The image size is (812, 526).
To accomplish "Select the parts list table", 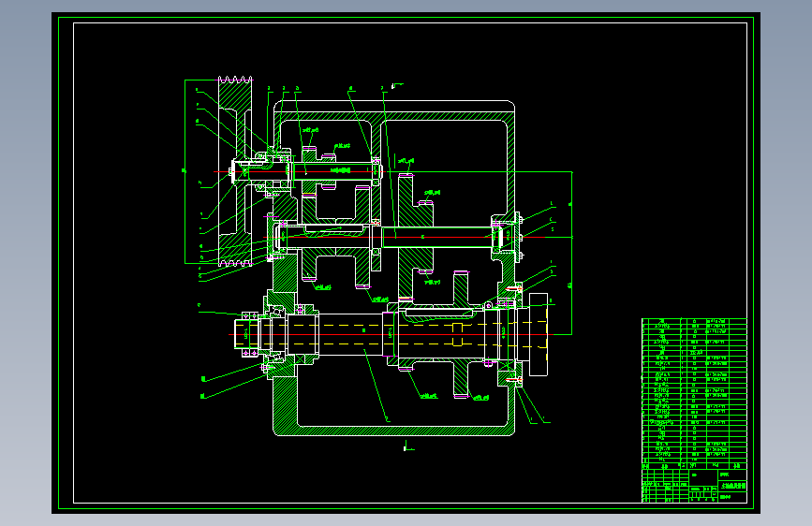I will pos(694,391).
